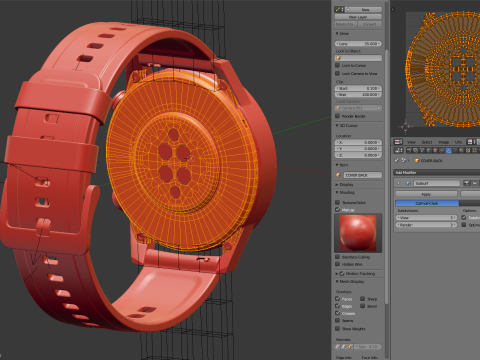Select the active Modifiers wrench tab icon
Screen dimensions: 480x360
pos(448,150)
